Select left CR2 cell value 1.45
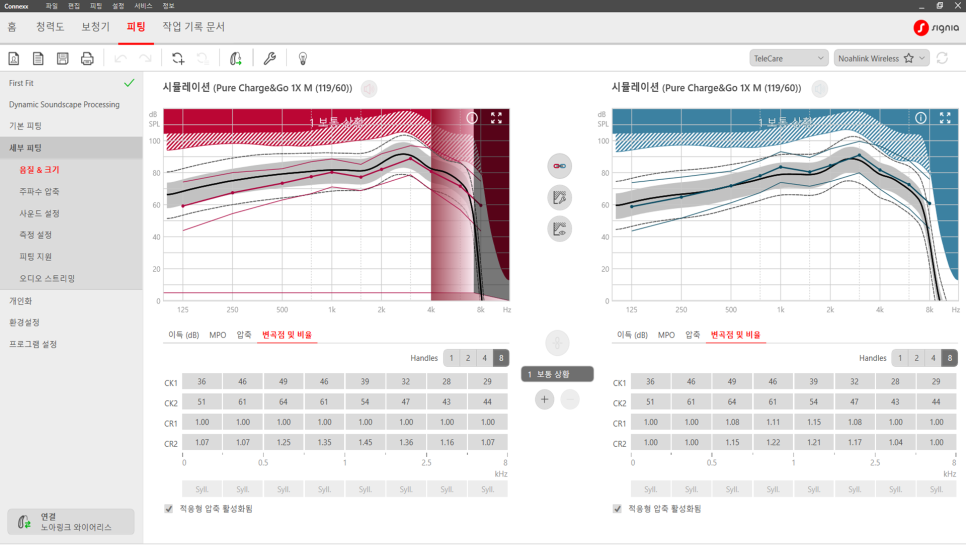Image resolution: width=966 pixels, height=545 pixels. tap(365, 442)
